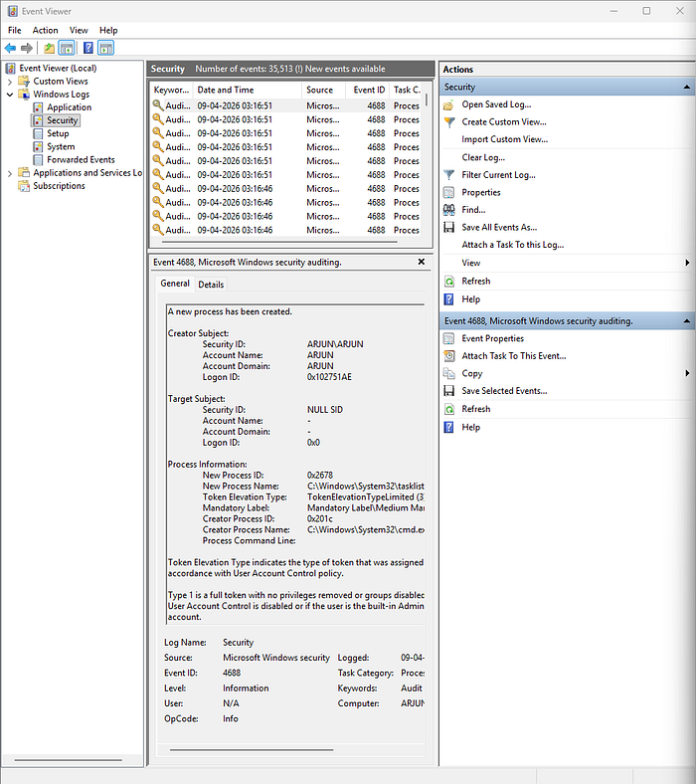
Task: Open the Forwarded Events log
Action: (81, 159)
